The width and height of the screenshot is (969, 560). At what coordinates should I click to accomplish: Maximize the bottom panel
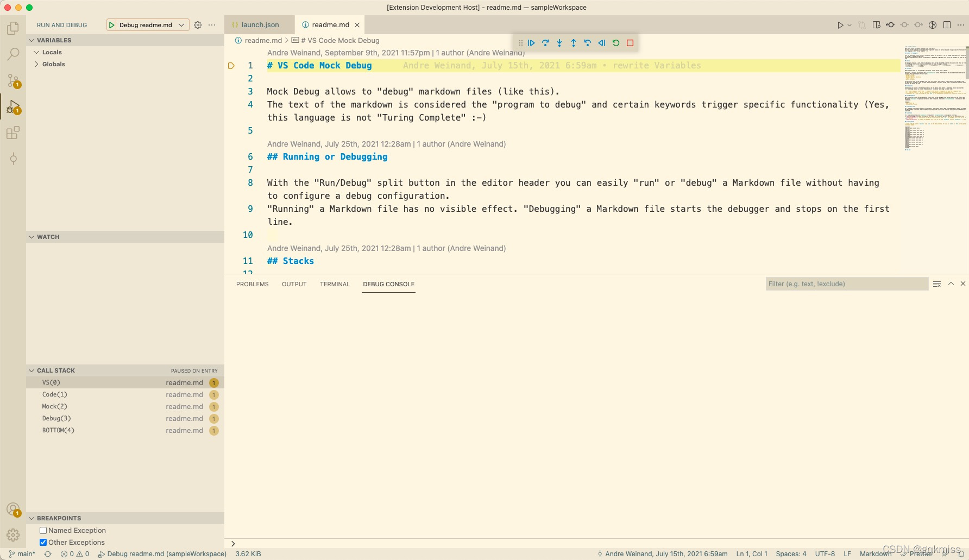(951, 284)
